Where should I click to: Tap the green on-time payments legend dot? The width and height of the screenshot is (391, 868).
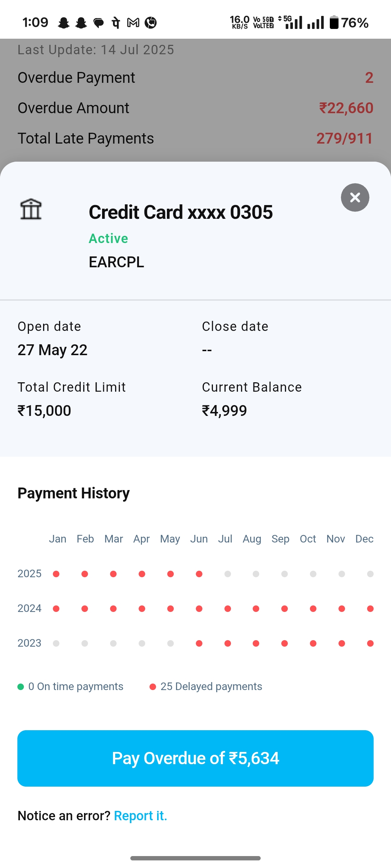tap(21, 686)
